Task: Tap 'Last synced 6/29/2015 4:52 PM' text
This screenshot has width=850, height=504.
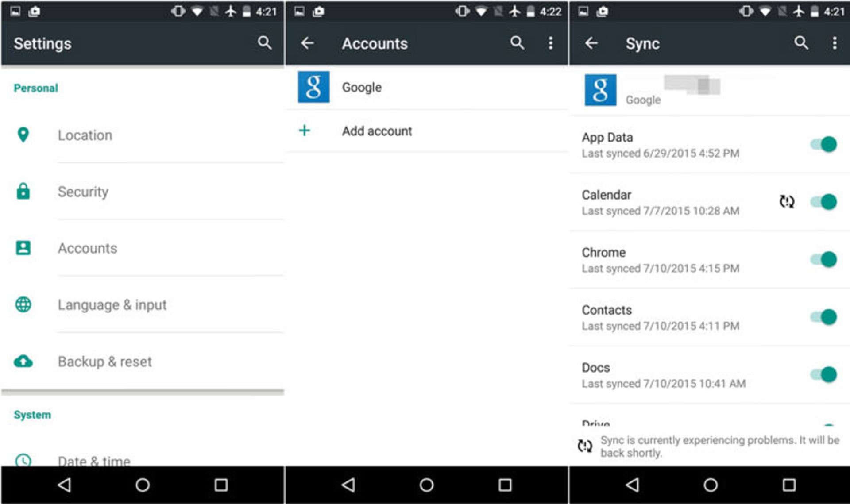Action: click(x=660, y=153)
